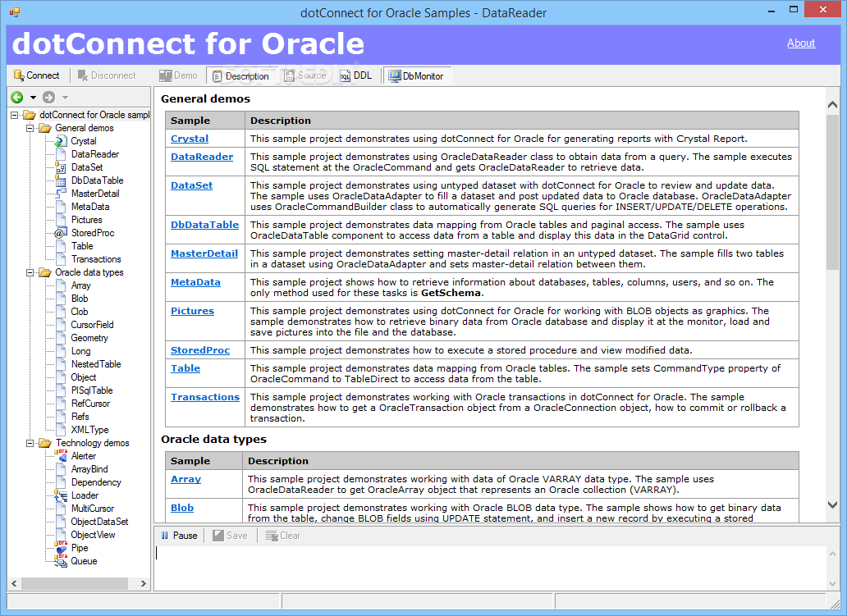
Task: Select XMLType tree item
Action: coord(89,430)
